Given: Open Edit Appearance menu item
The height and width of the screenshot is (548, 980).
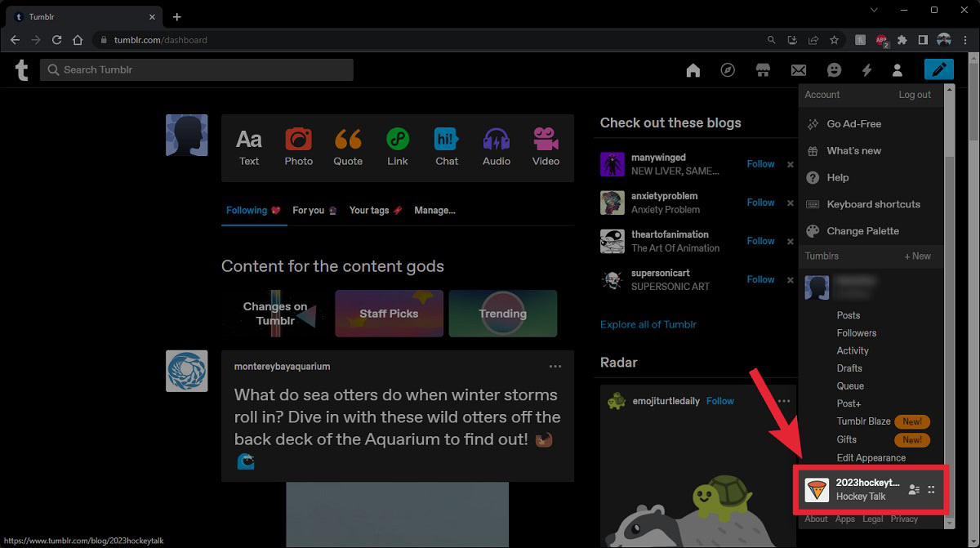Looking at the screenshot, I should (871, 458).
